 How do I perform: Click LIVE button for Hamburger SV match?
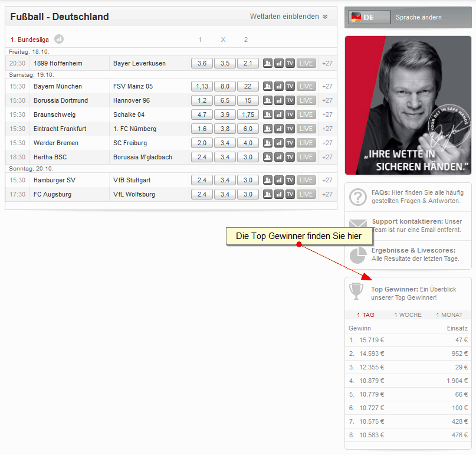(x=306, y=180)
